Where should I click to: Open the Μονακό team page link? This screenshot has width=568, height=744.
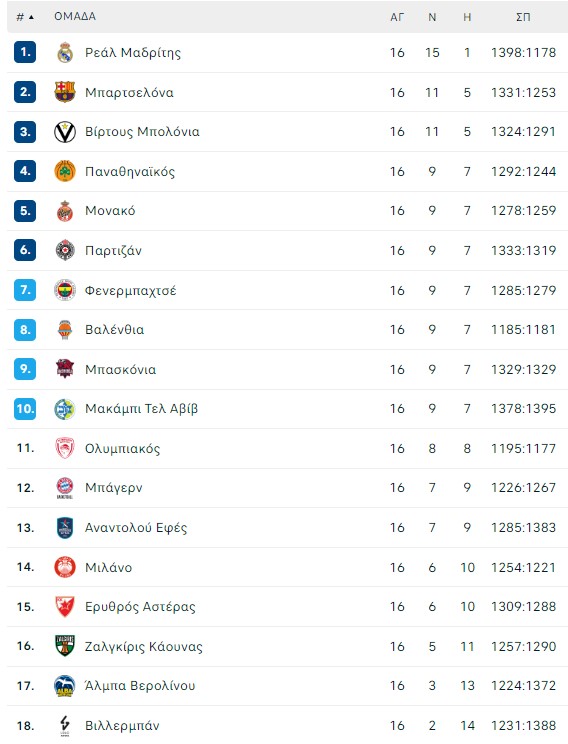[x=110, y=211]
